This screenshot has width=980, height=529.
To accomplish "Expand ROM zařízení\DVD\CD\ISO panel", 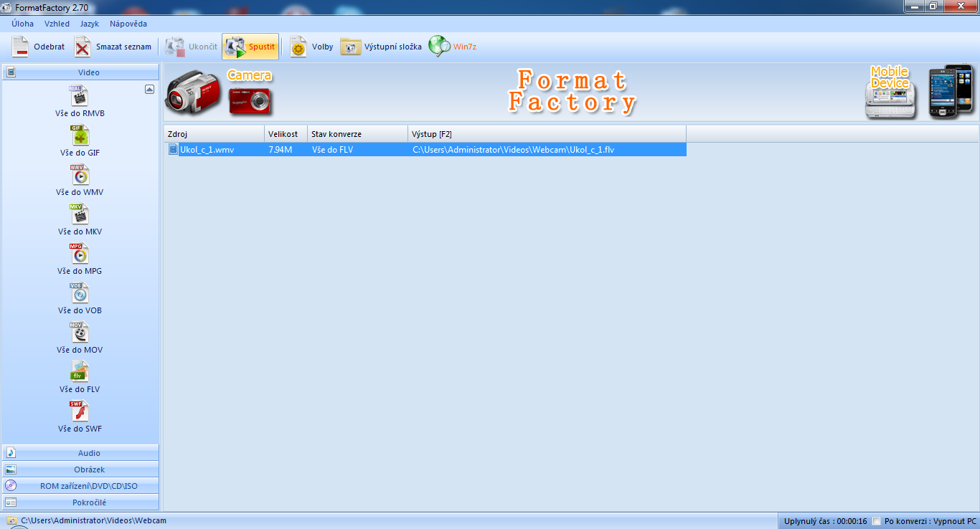I will 80,486.
